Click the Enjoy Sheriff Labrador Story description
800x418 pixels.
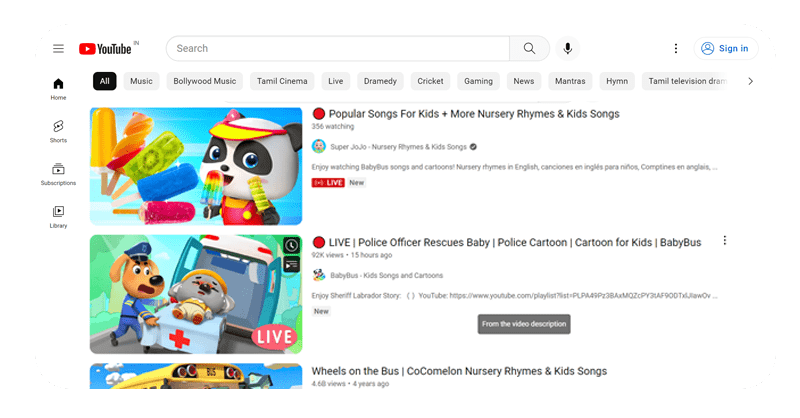[x=515, y=296]
